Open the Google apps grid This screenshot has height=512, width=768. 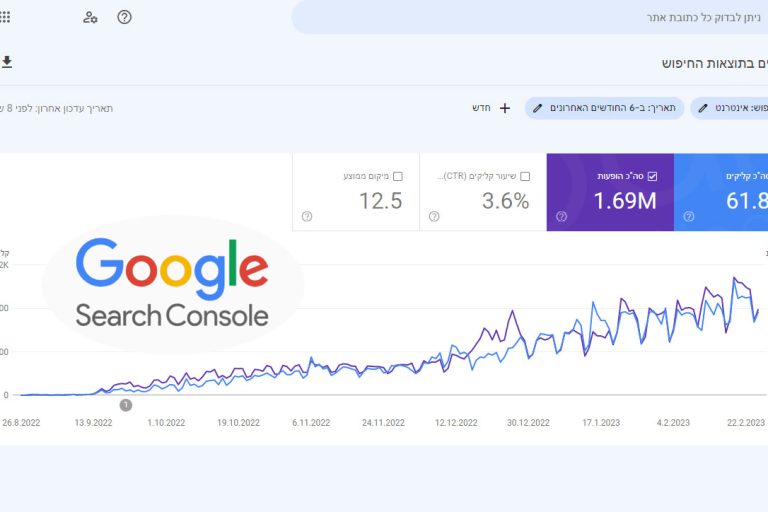[x=5, y=17]
